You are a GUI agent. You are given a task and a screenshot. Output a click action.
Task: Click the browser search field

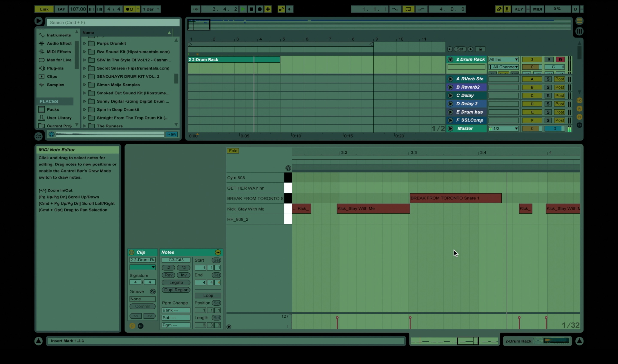pyautogui.click(x=113, y=23)
